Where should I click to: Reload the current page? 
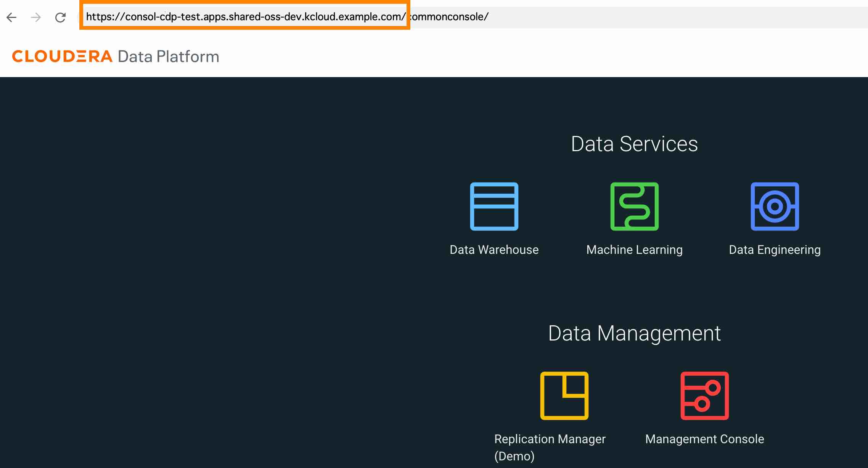tap(60, 17)
